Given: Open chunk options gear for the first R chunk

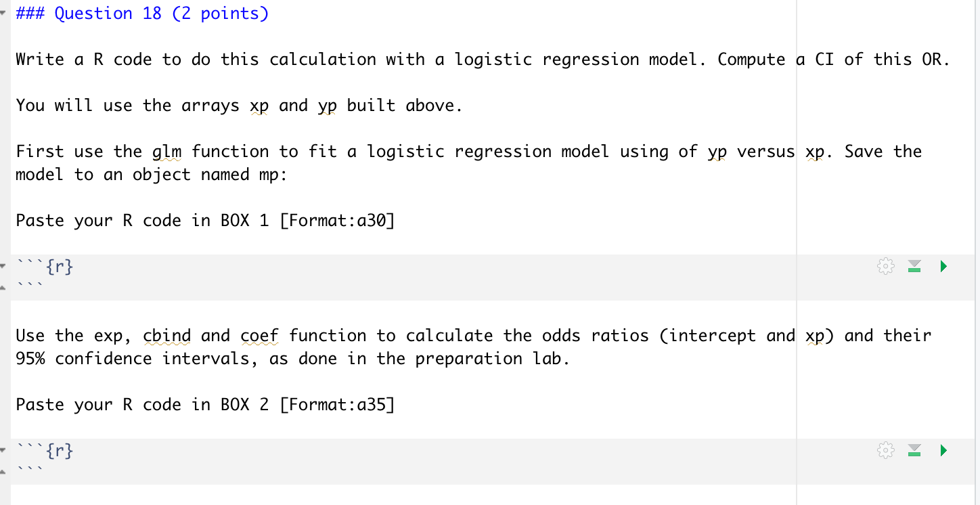Looking at the screenshot, I should click(885, 266).
